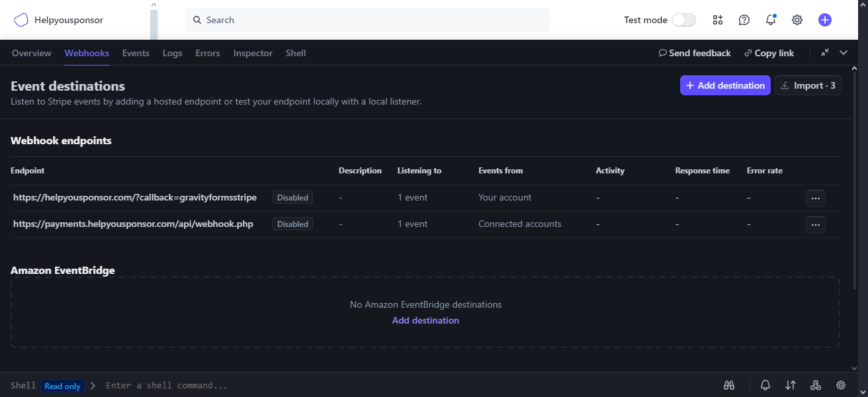The image size is (868, 397).
Task: Open settings gear in the top header
Action: click(797, 20)
